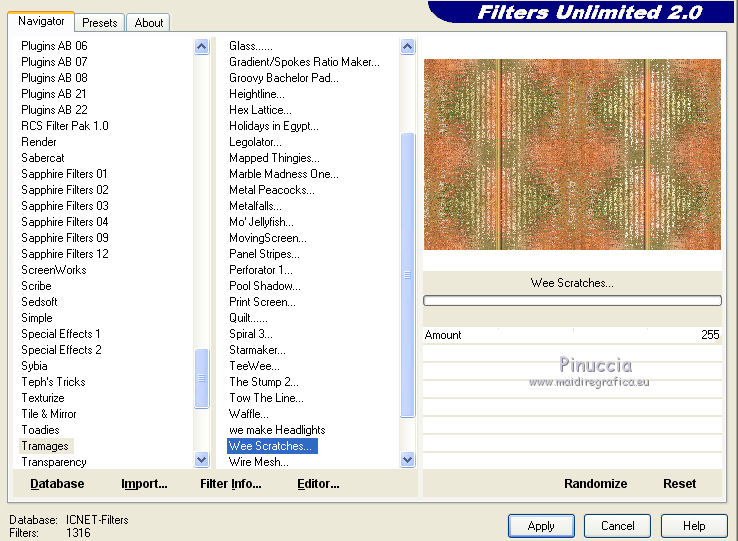Choose Mo' Jellyfish... filter
738x541 pixels.
261,222
